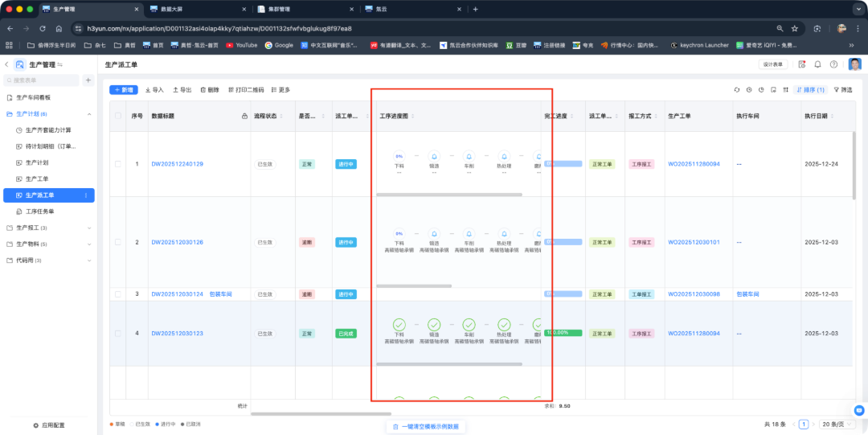Collapse the 生产计划 group in sidebar
This screenshot has height=435, width=868.
point(89,114)
